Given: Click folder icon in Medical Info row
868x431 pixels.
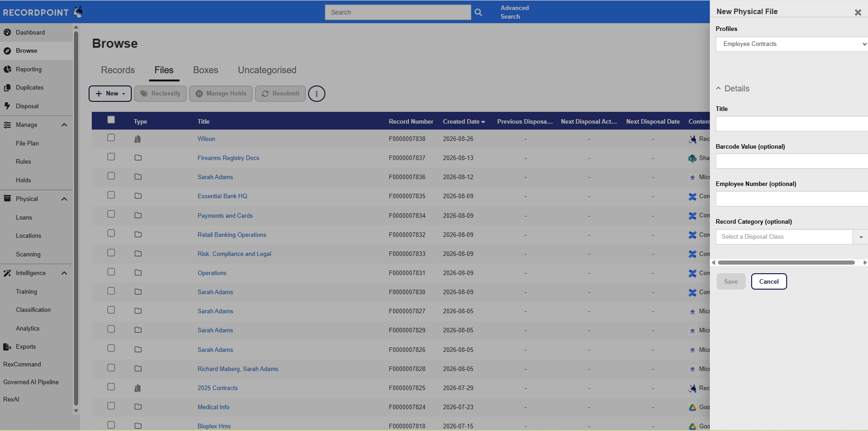Looking at the screenshot, I should point(138,407).
